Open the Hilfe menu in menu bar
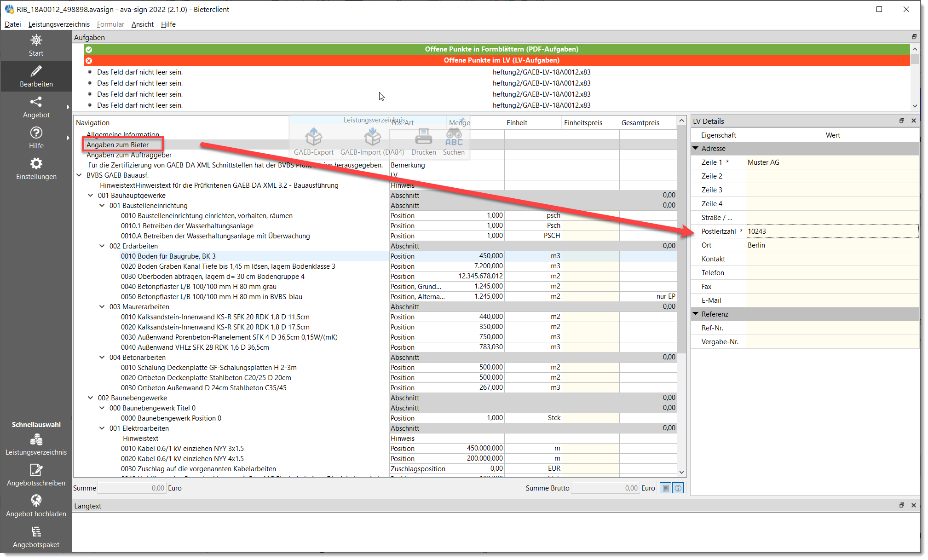 pos(168,24)
